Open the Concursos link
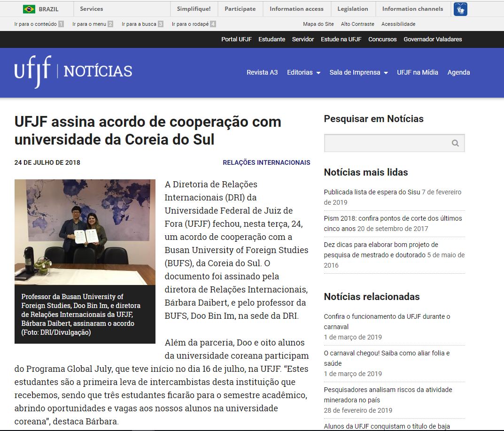504x431 pixels. coord(382,39)
